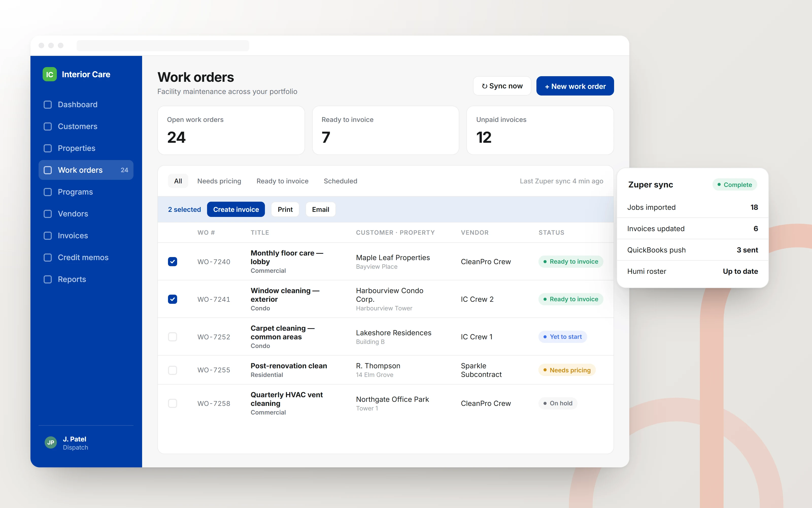The width and height of the screenshot is (812, 508).
Task: Click the Create invoice button
Action: [x=236, y=209]
